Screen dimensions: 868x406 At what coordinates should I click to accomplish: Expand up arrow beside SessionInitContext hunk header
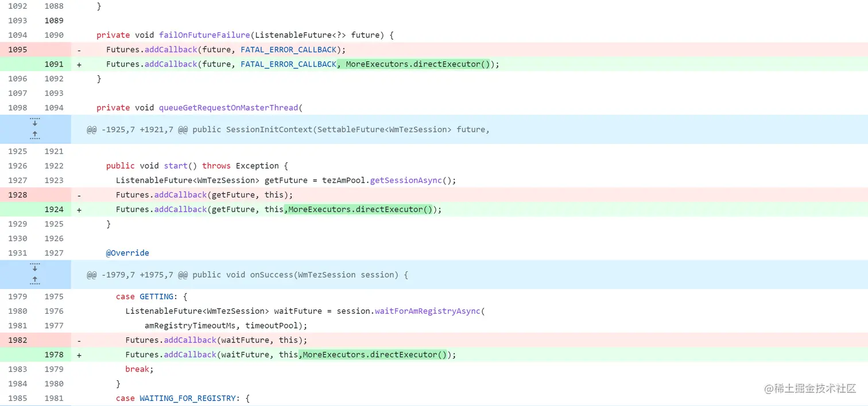[x=35, y=135]
